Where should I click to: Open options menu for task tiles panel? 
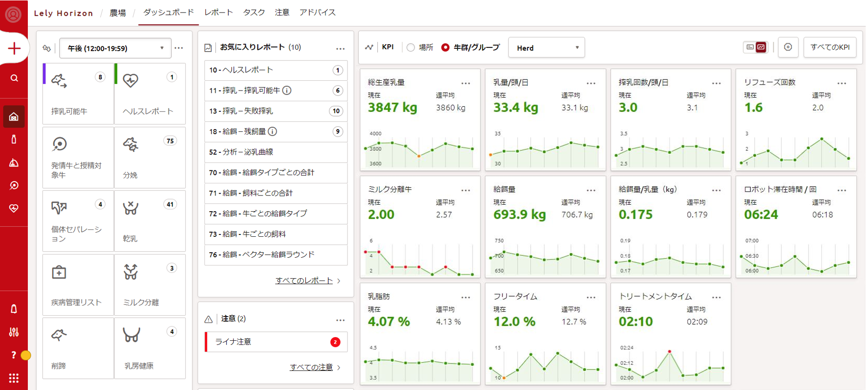179,48
